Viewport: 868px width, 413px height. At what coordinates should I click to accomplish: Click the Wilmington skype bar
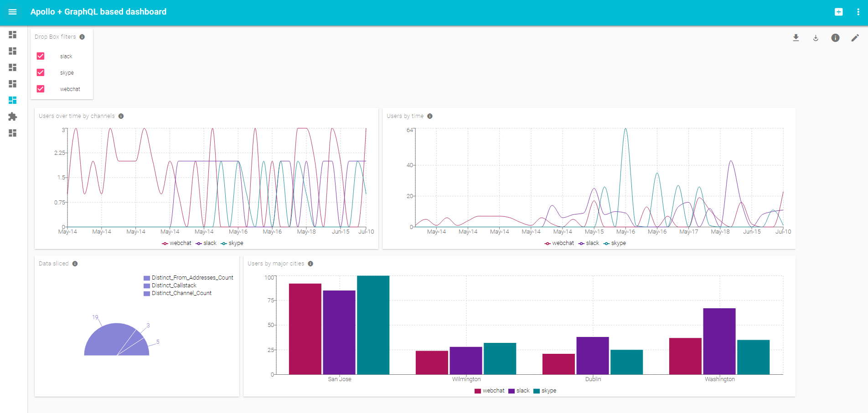pyautogui.click(x=500, y=359)
